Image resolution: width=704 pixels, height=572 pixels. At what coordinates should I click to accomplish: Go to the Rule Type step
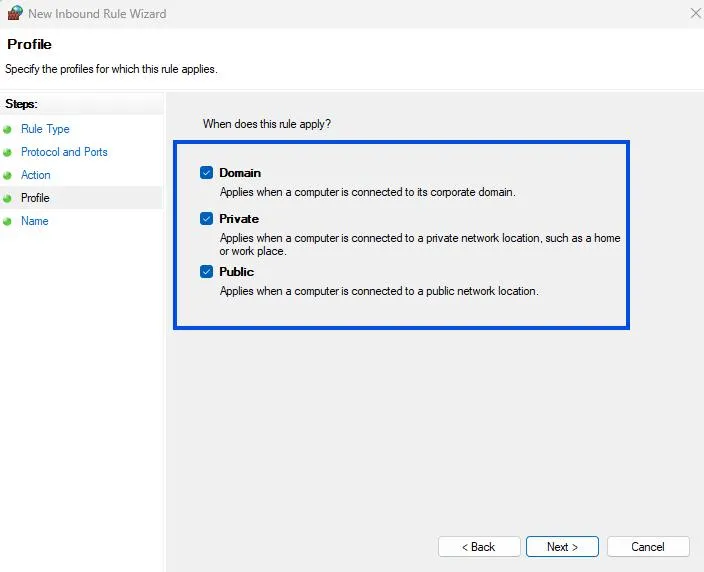(45, 129)
